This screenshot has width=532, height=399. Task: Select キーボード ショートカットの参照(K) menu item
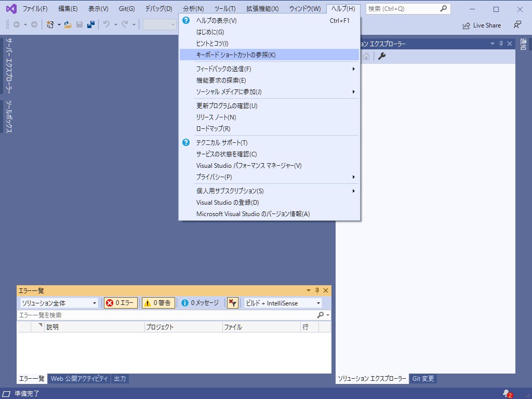pos(269,55)
